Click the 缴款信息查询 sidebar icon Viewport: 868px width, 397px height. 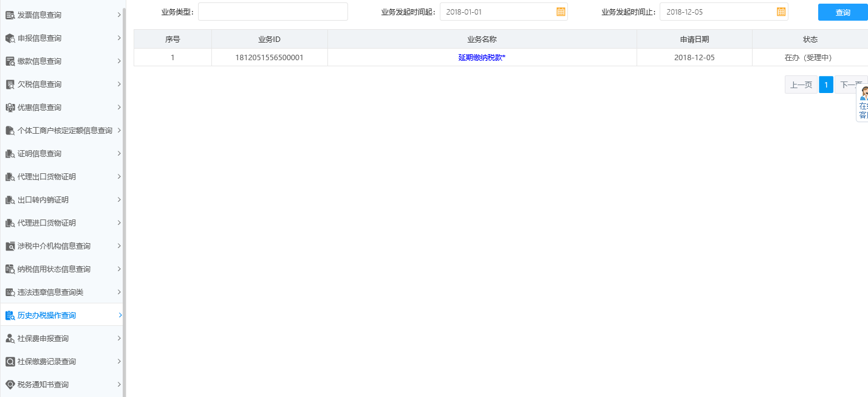pos(10,61)
